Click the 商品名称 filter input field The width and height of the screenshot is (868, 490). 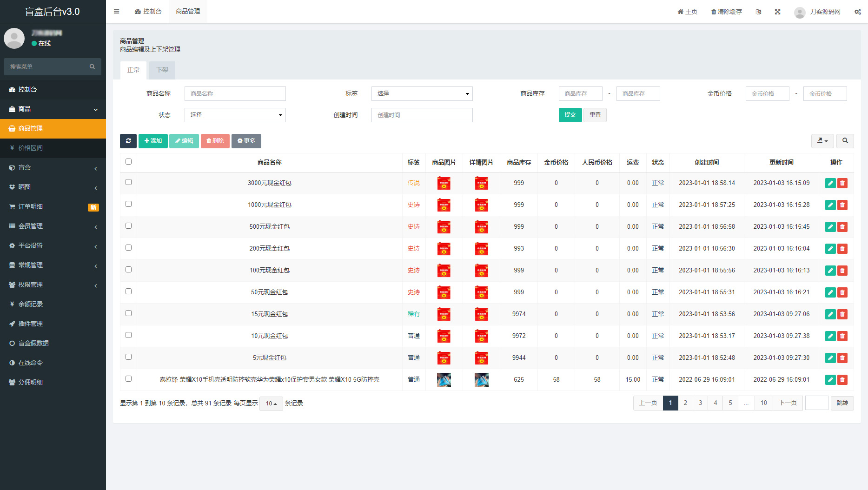[235, 94]
